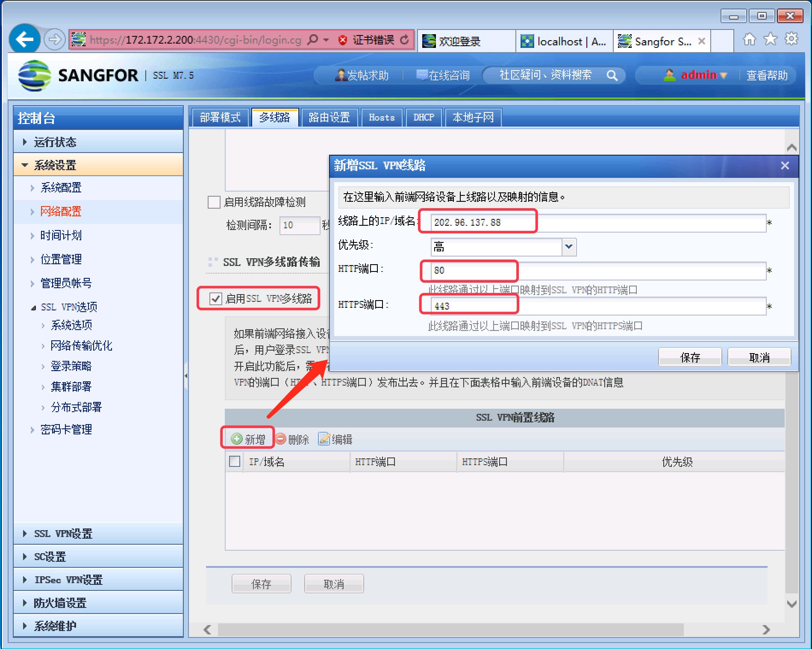Click scroll up arrow of content panel
Image resolution: width=812 pixels, height=649 pixels.
(791, 147)
